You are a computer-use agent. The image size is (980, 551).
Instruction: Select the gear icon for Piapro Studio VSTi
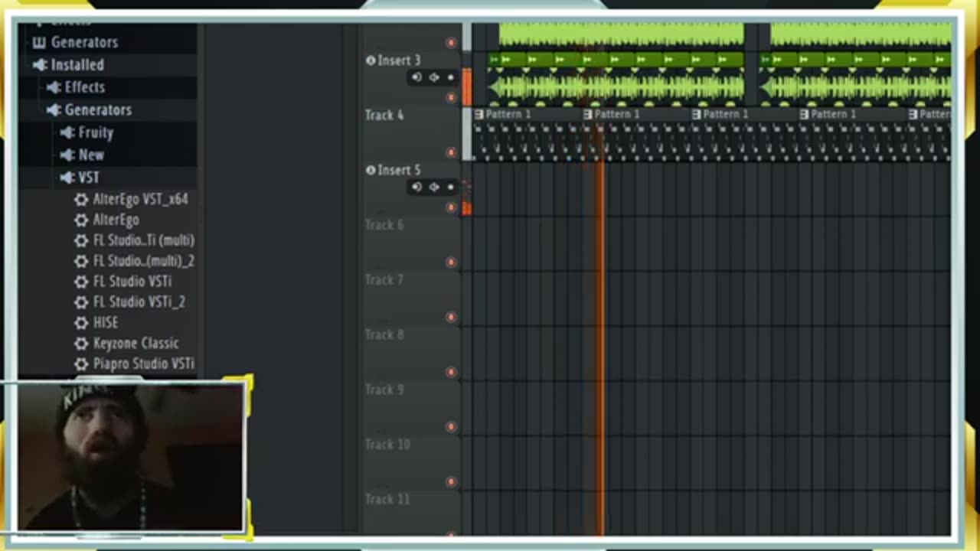(x=81, y=365)
